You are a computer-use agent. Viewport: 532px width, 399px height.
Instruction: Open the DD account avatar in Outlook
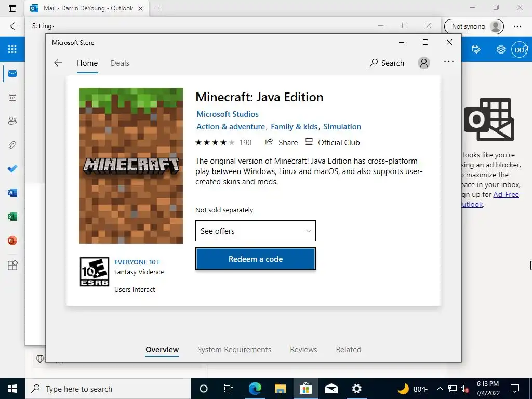pyautogui.click(x=520, y=49)
